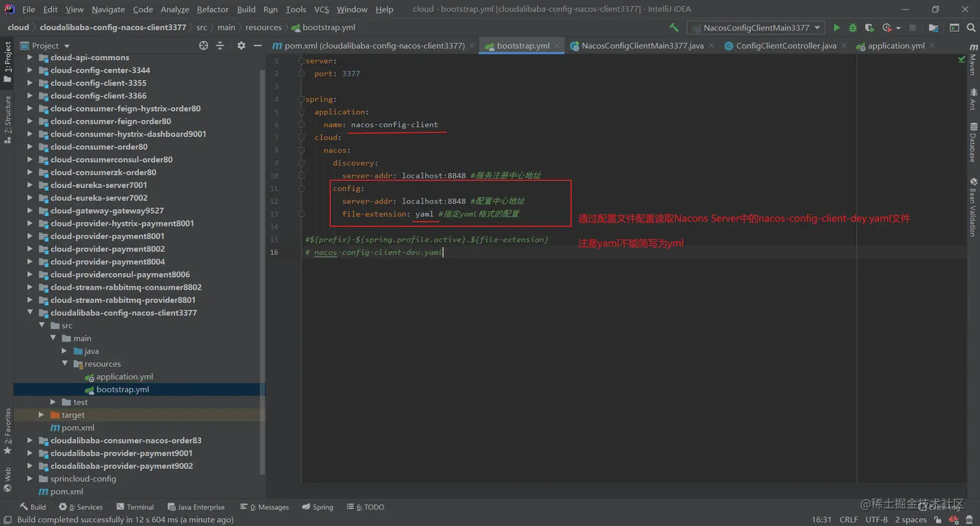Expand the cloud-api-commons module

pyautogui.click(x=29, y=58)
